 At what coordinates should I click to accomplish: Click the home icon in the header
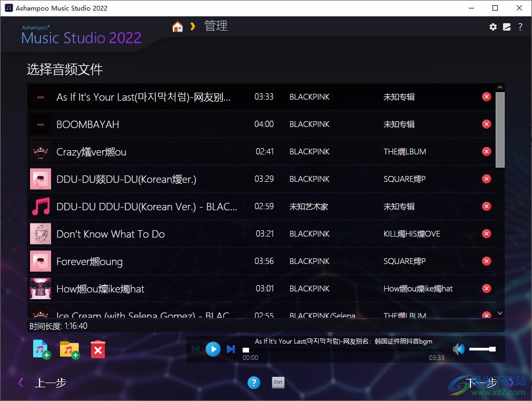pyautogui.click(x=178, y=25)
